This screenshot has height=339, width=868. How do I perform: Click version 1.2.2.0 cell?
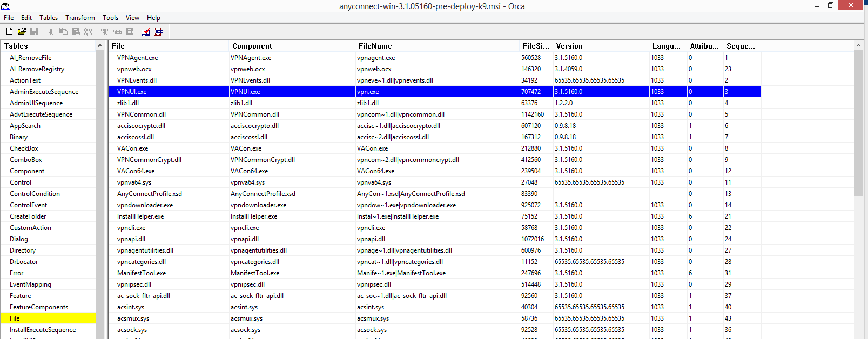click(563, 103)
